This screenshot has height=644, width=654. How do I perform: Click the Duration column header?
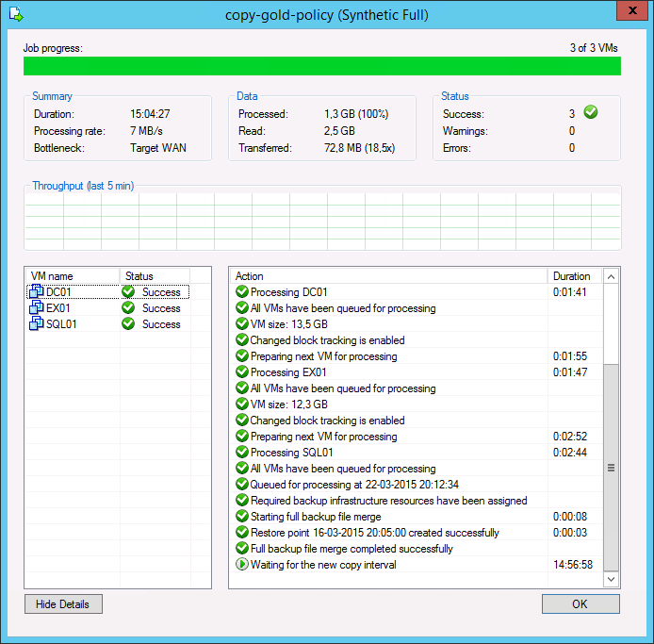pyautogui.click(x=572, y=276)
